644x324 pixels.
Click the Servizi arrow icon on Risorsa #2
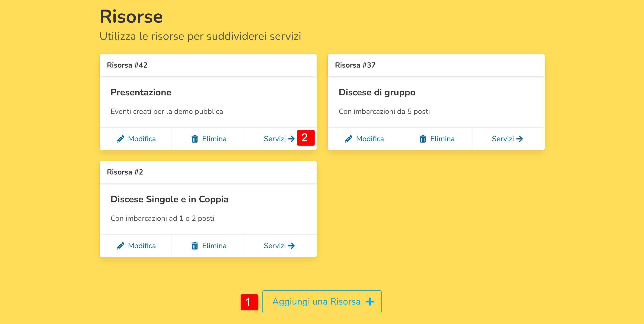[291, 246]
